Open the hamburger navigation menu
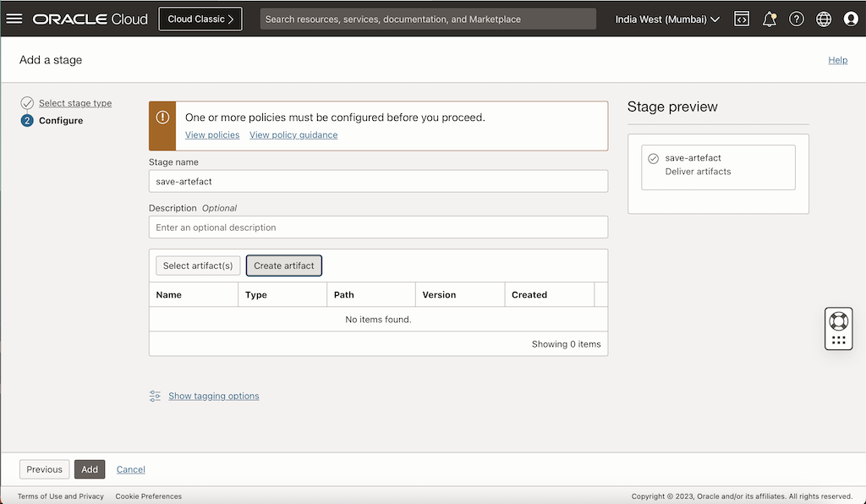The width and height of the screenshot is (866, 504). point(14,19)
